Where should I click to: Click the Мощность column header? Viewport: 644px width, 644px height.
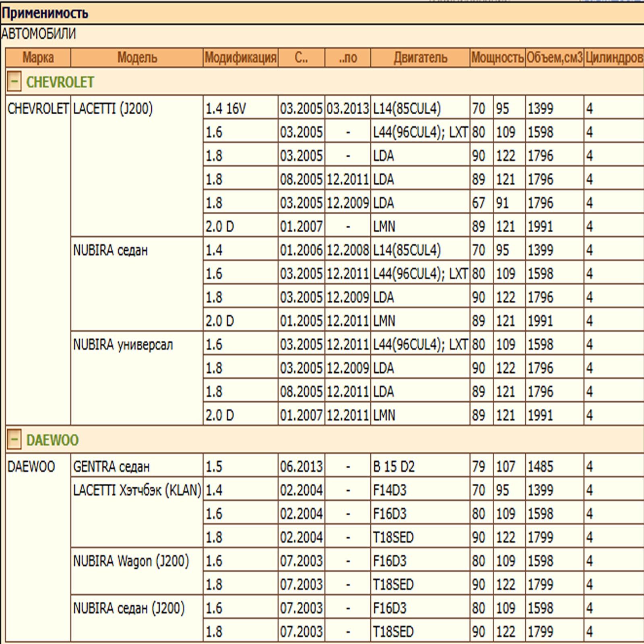tap(497, 58)
